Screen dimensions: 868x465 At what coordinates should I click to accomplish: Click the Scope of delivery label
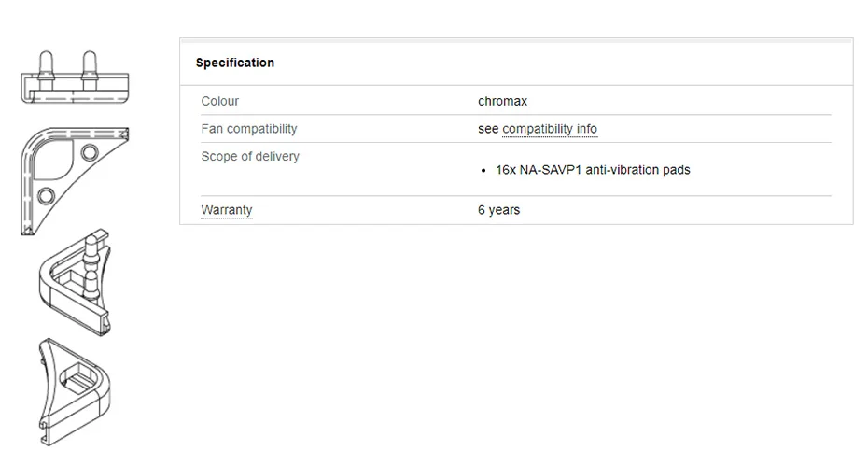pos(250,156)
